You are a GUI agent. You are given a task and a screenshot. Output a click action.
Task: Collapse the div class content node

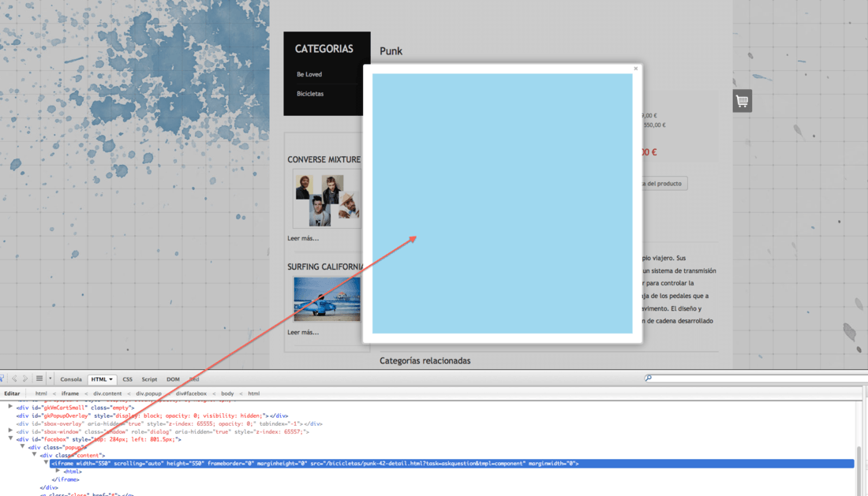click(34, 454)
